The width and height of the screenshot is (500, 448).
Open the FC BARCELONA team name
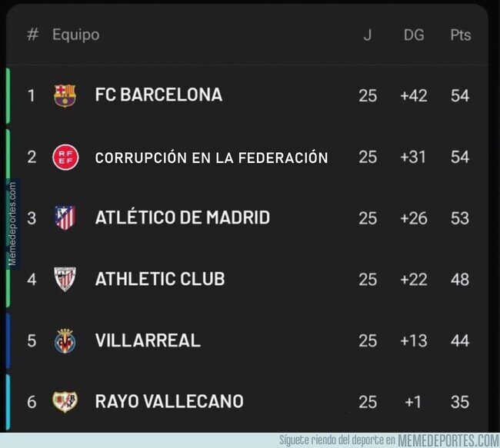(158, 95)
